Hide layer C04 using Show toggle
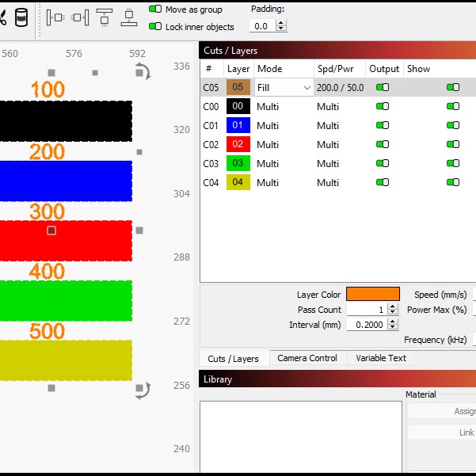The height and width of the screenshot is (476, 476). tap(453, 182)
